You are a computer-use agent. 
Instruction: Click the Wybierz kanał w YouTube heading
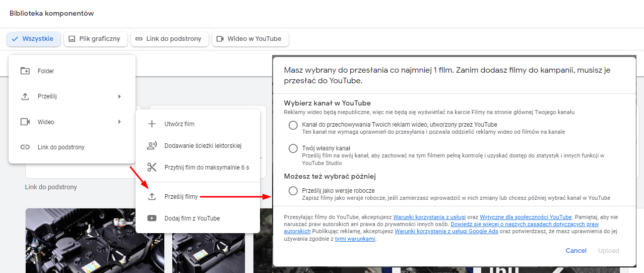tap(328, 103)
